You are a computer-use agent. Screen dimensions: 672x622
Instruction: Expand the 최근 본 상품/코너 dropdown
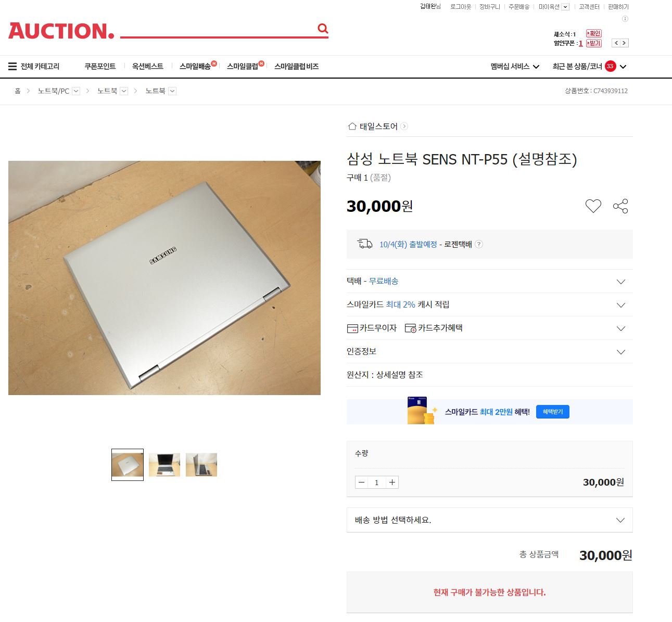(x=623, y=67)
